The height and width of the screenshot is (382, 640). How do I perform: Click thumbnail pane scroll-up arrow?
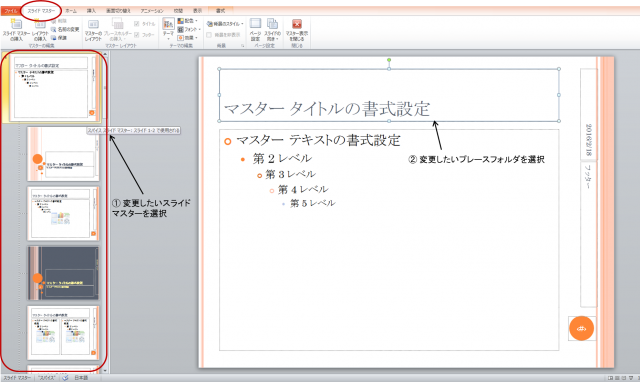tap(105, 53)
